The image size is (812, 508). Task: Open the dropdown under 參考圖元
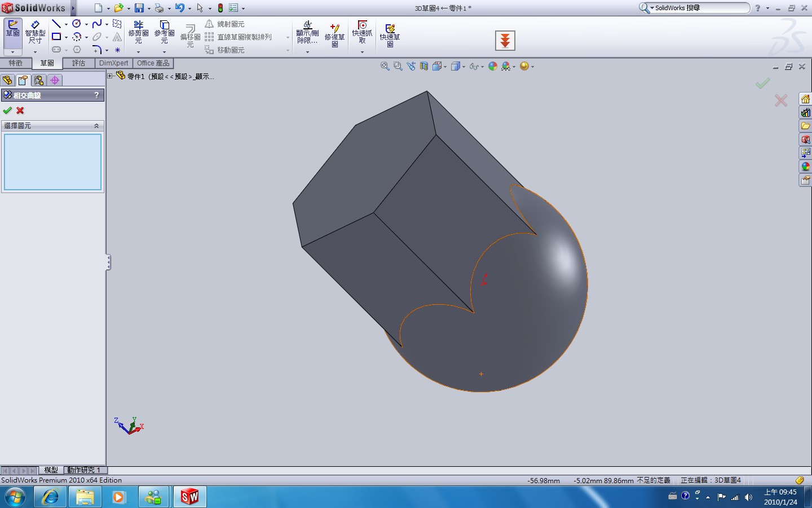164,51
